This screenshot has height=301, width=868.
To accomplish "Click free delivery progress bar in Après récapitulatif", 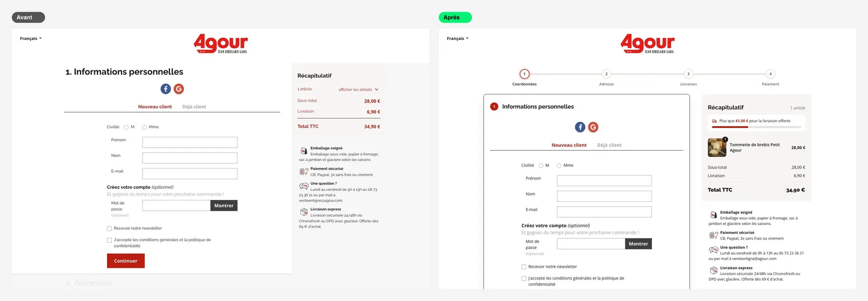I will pos(756,127).
